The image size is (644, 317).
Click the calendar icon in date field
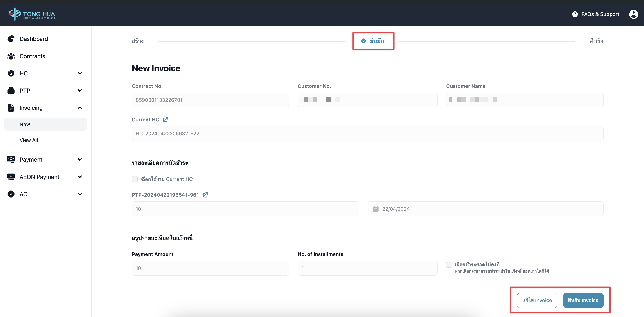pyautogui.click(x=375, y=209)
